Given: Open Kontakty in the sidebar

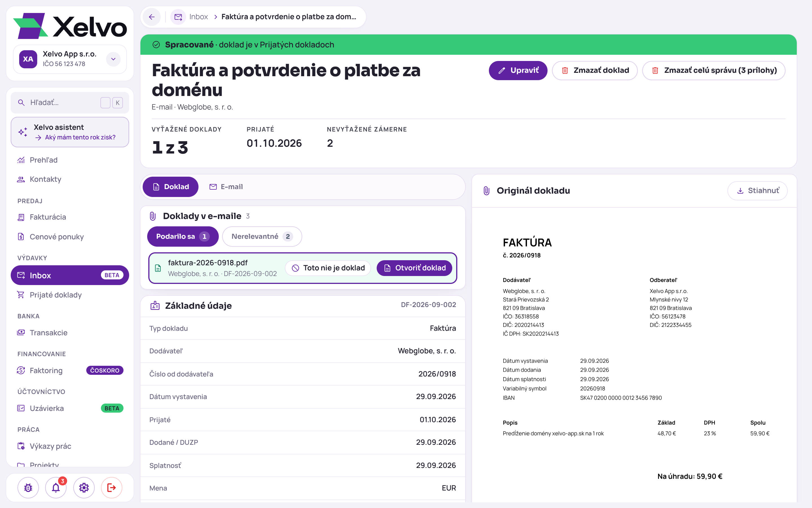Looking at the screenshot, I should pos(70,179).
